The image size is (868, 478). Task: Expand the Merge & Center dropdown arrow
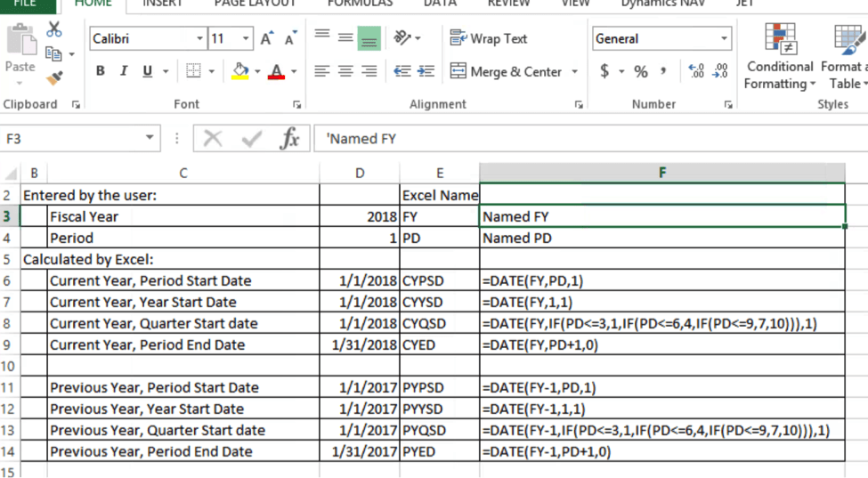[574, 71]
